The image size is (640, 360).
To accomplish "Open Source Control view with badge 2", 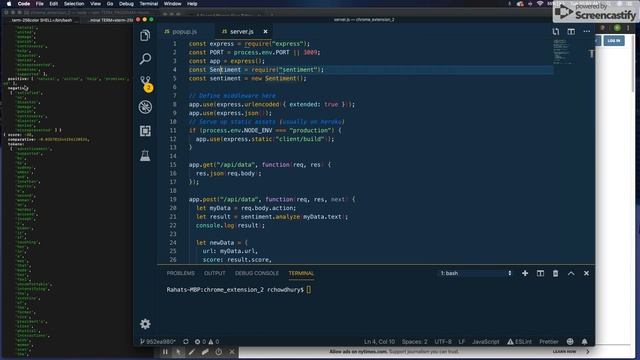I will 146,83.
